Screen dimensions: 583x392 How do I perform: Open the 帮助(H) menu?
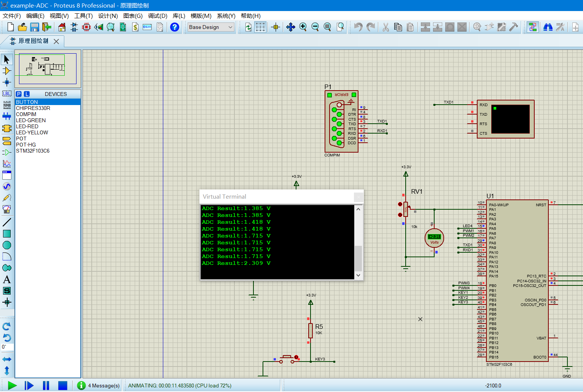click(251, 16)
